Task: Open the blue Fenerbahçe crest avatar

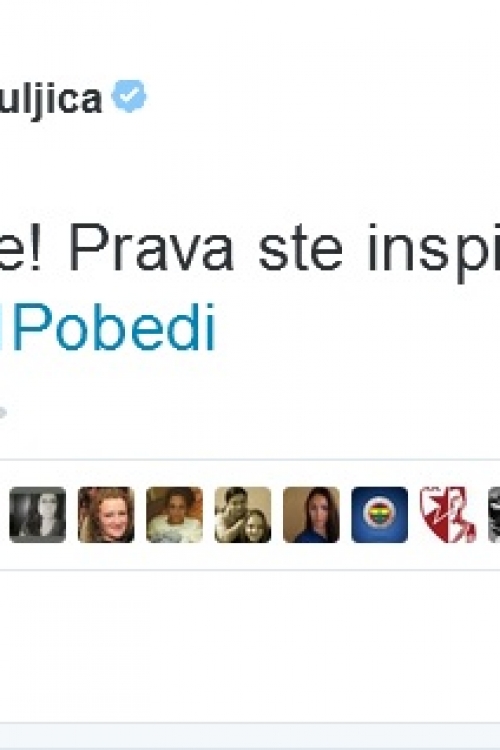Action: click(380, 515)
